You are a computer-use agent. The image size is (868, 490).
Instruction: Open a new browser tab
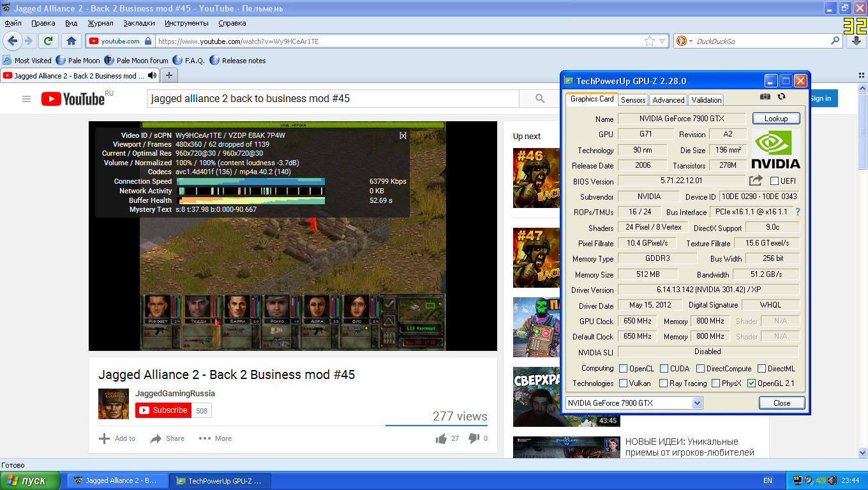pyautogui.click(x=169, y=75)
